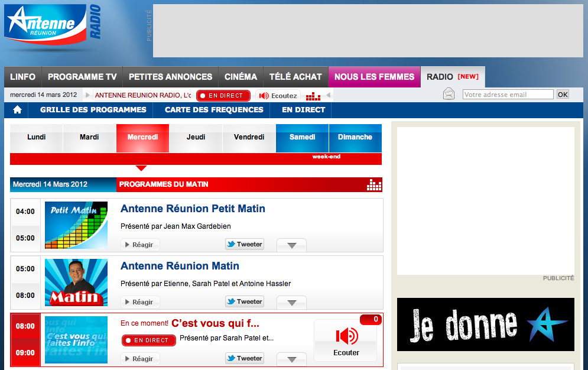
Task: Tweet about Antenne Réunion Matin
Action: tap(245, 301)
